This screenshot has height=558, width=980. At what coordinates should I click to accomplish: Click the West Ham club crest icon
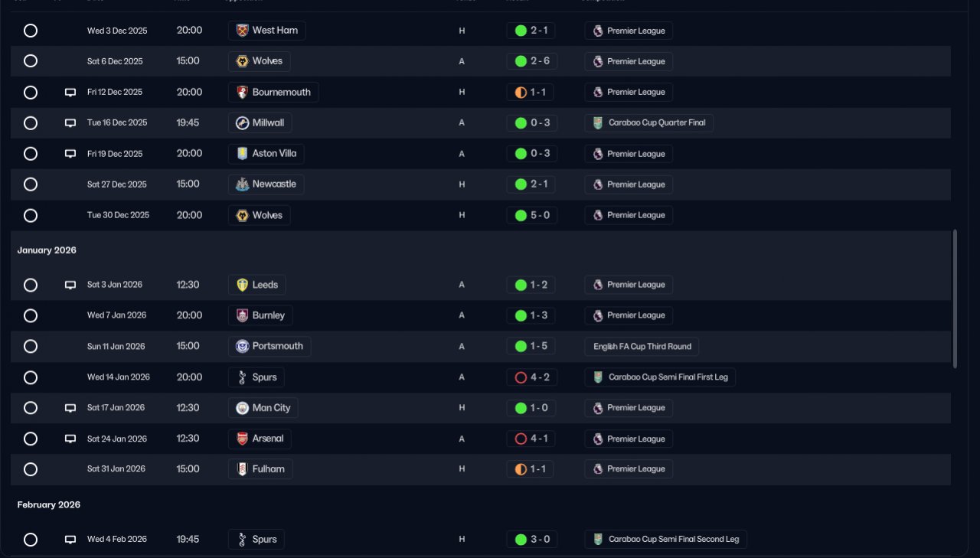pyautogui.click(x=243, y=31)
